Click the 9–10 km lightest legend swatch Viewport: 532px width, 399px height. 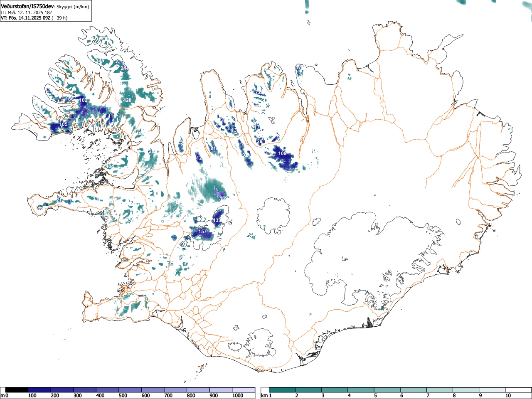coord(493,390)
